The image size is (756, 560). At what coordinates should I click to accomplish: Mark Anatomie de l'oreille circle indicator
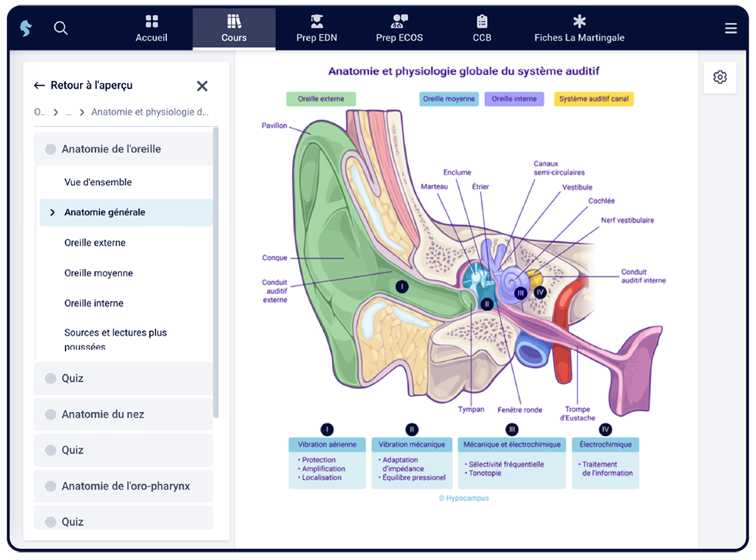(51, 150)
